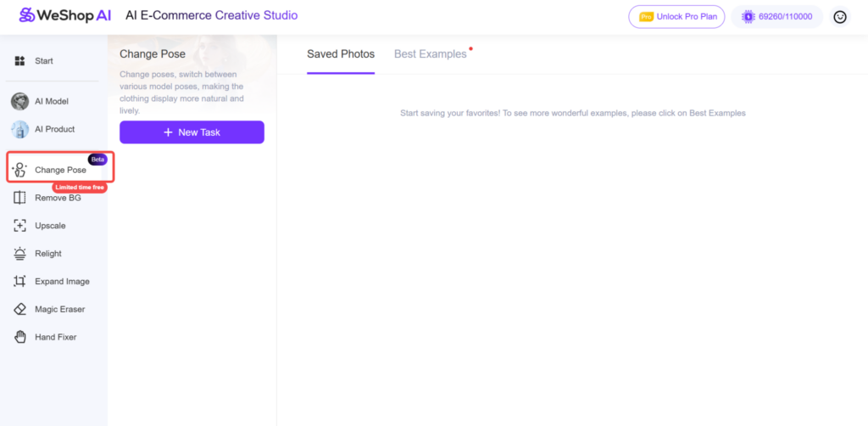The image size is (868, 426).
Task: Click the smiley profile avatar icon
Action: [x=840, y=17]
